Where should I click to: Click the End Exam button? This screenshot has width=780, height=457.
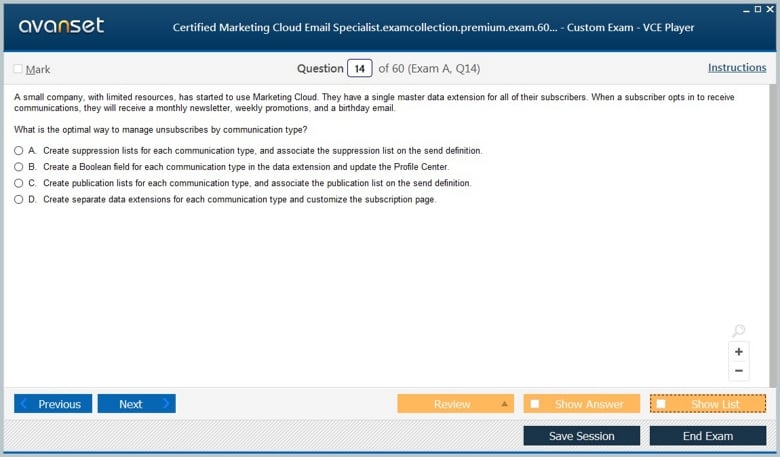[x=708, y=436]
